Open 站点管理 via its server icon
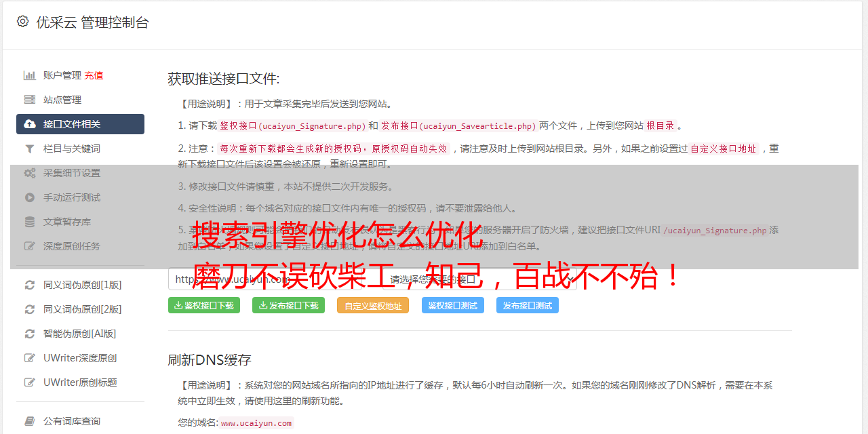868x434 pixels. coord(30,100)
